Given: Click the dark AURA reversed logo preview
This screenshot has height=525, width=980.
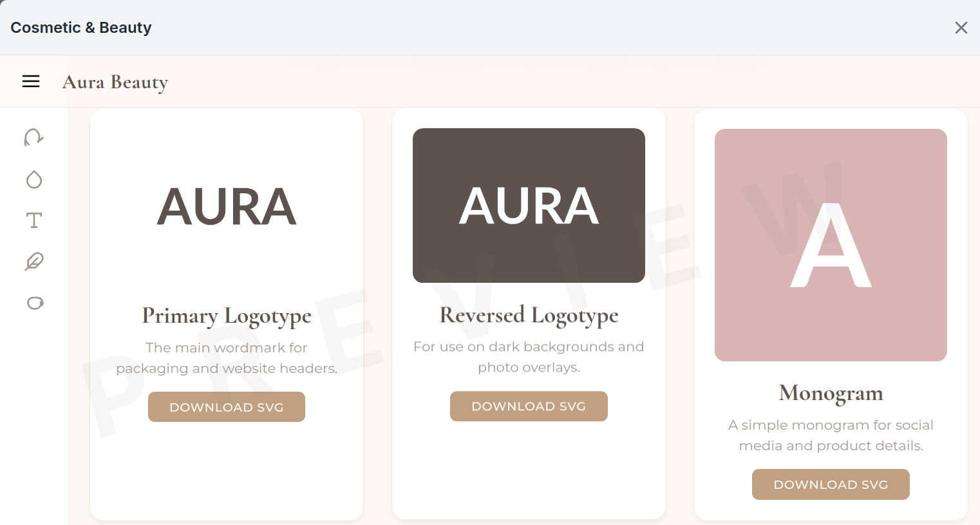Looking at the screenshot, I should coord(529,205).
